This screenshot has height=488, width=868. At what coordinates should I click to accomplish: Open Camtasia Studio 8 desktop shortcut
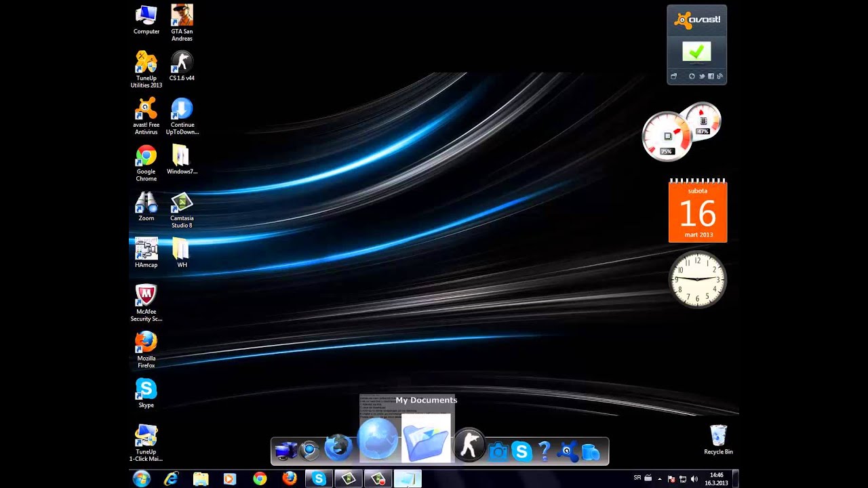[x=182, y=210]
